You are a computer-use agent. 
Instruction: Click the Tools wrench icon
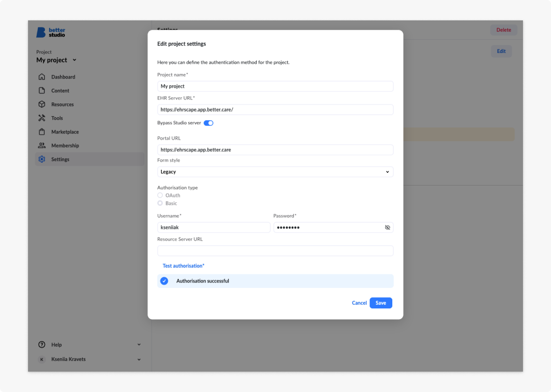coord(42,118)
